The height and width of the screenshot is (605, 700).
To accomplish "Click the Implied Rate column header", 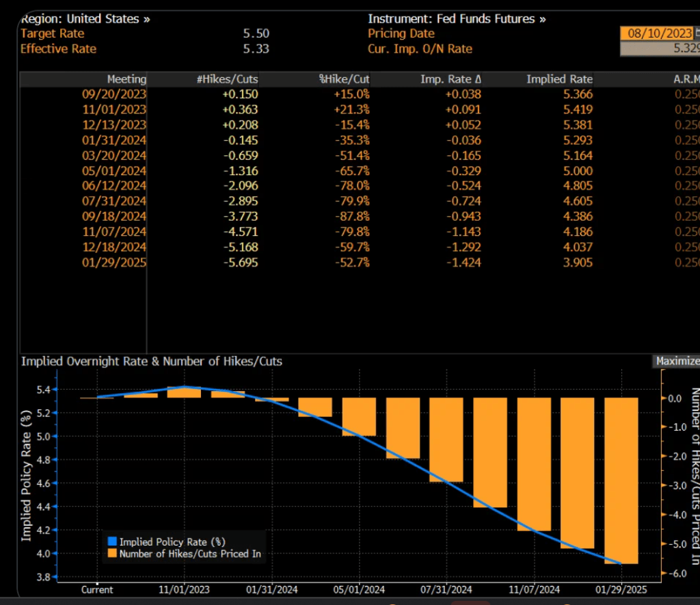I will point(559,79).
